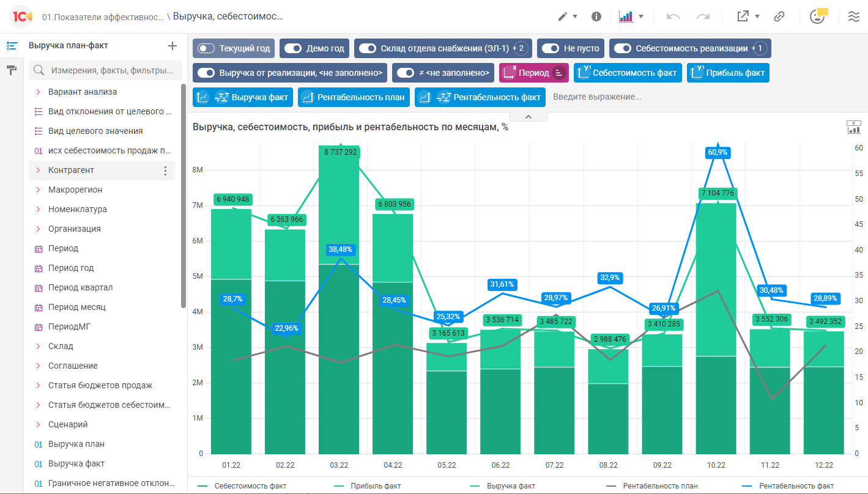
Task: Click the axis icon on Себестоимость факт
Action: click(x=583, y=73)
